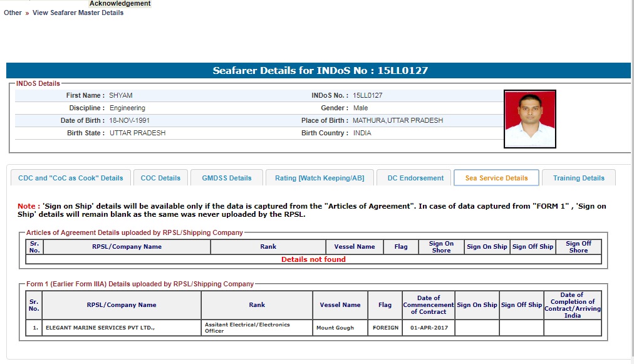Click the date of birth value 18-NOV-1991
Viewport: 634px width, 364px height.
pyautogui.click(x=129, y=120)
